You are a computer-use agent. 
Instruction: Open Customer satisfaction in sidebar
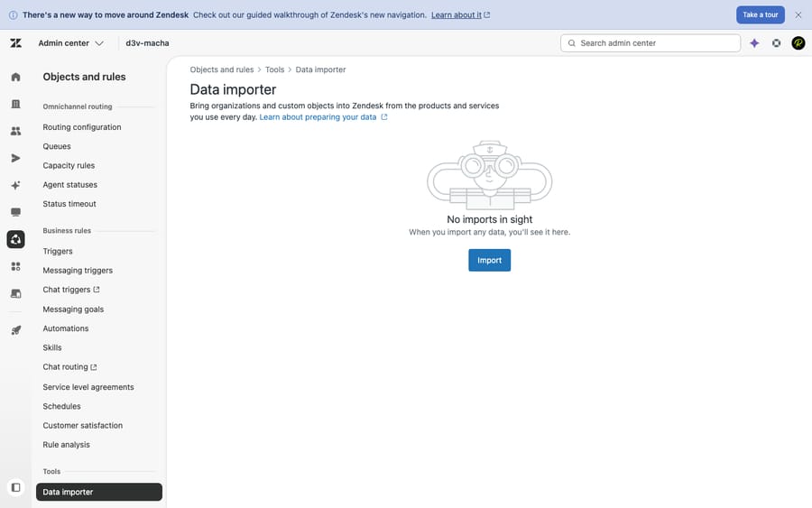point(83,425)
